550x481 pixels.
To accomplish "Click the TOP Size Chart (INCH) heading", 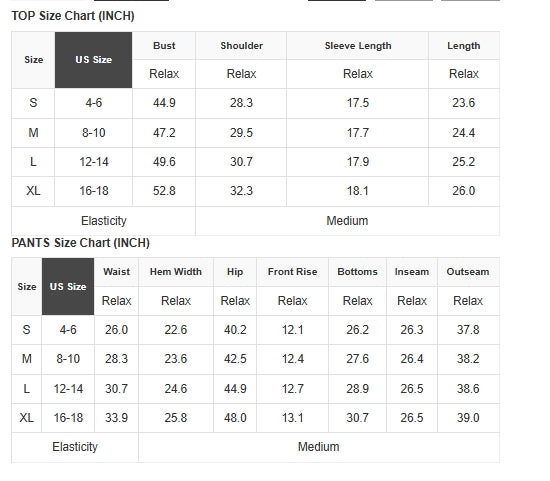I will 73,16.
